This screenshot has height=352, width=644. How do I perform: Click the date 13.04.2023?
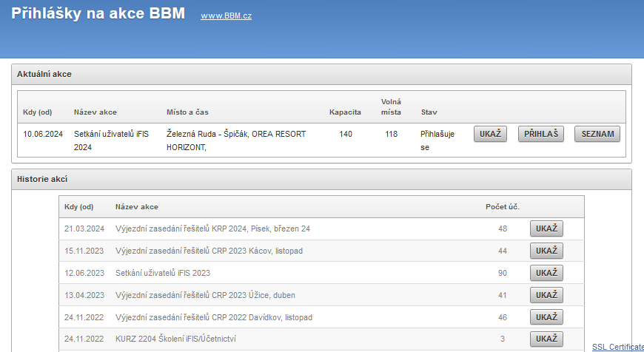[84, 295]
